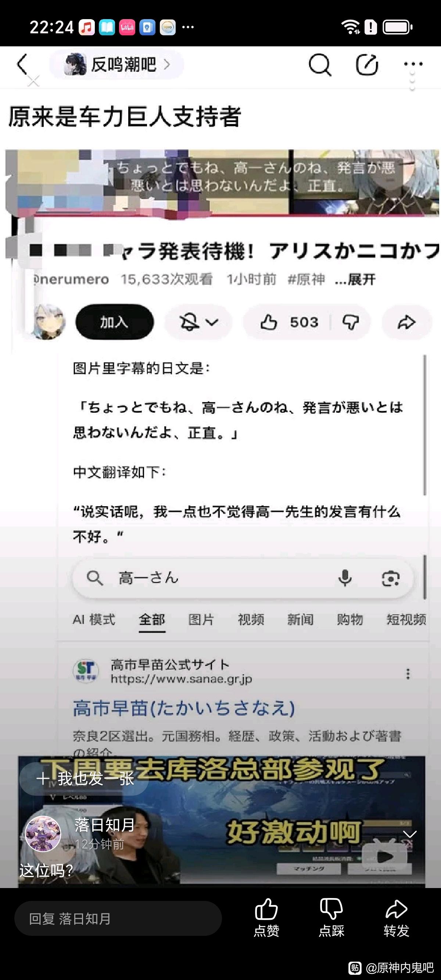Tap the 回复 落日知月 reply field
This screenshot has width=441, height=980.
(x=118, y=919)
